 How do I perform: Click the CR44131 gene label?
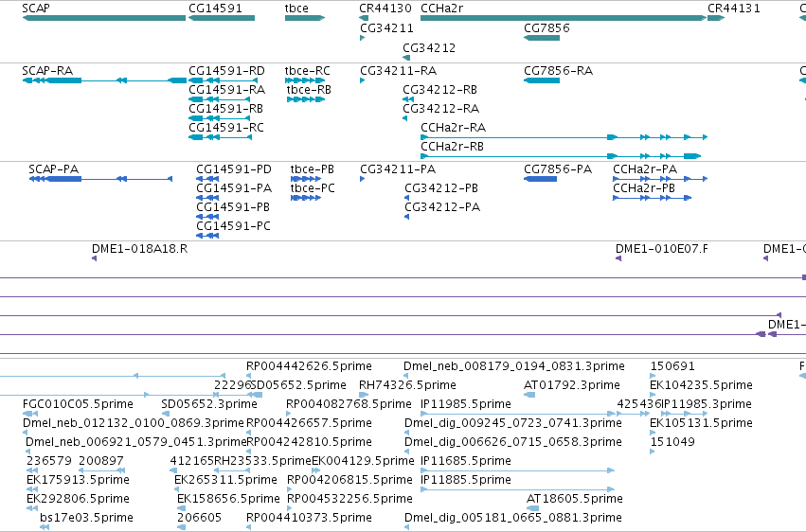point(733,9)
